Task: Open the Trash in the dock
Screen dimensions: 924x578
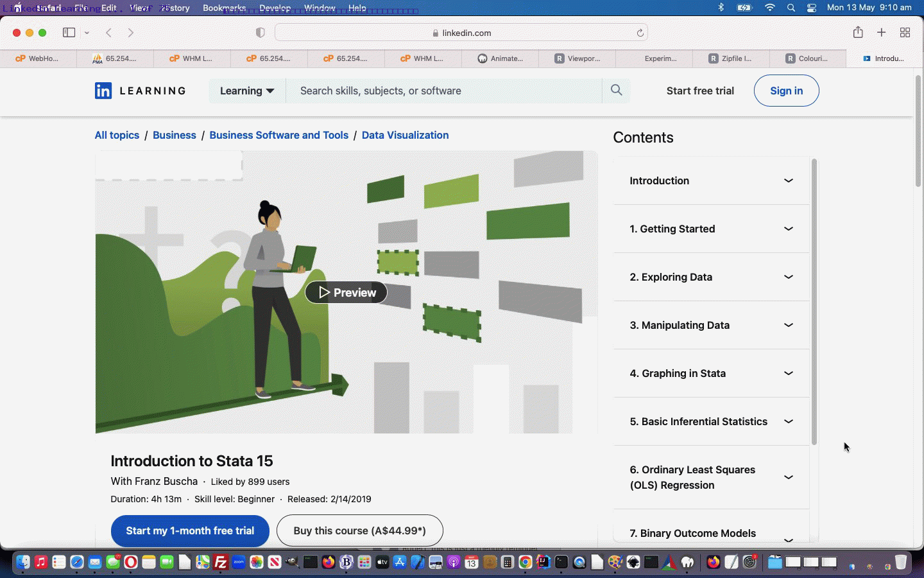Action: point(901,563)
